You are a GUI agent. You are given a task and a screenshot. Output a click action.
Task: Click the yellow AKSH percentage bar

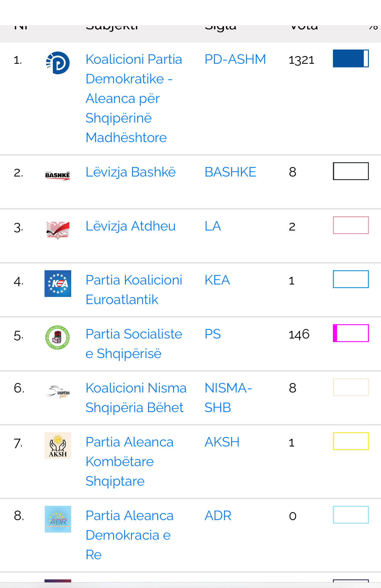(x=351, y=441)
